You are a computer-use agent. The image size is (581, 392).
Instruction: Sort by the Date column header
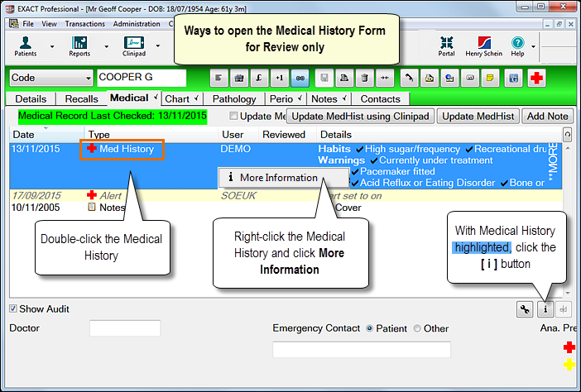click(46, 134)
